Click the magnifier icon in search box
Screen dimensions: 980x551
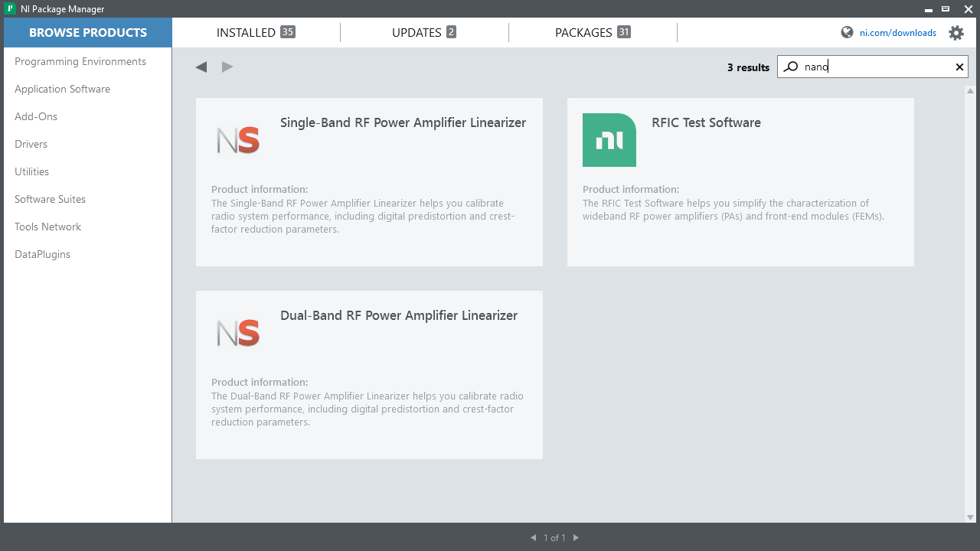pyautogui.click(x=791, y=67)
